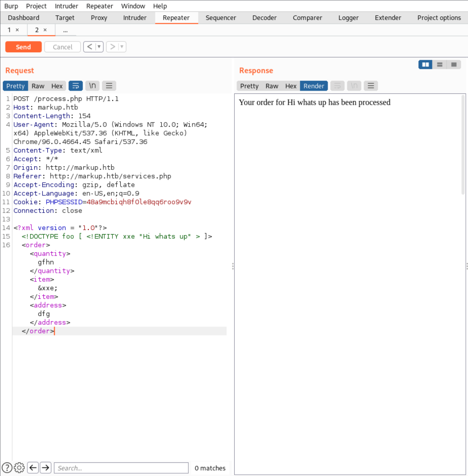Click the Response panel vertical scrollbar
468x476 pixels.
(x=463, y=144)
